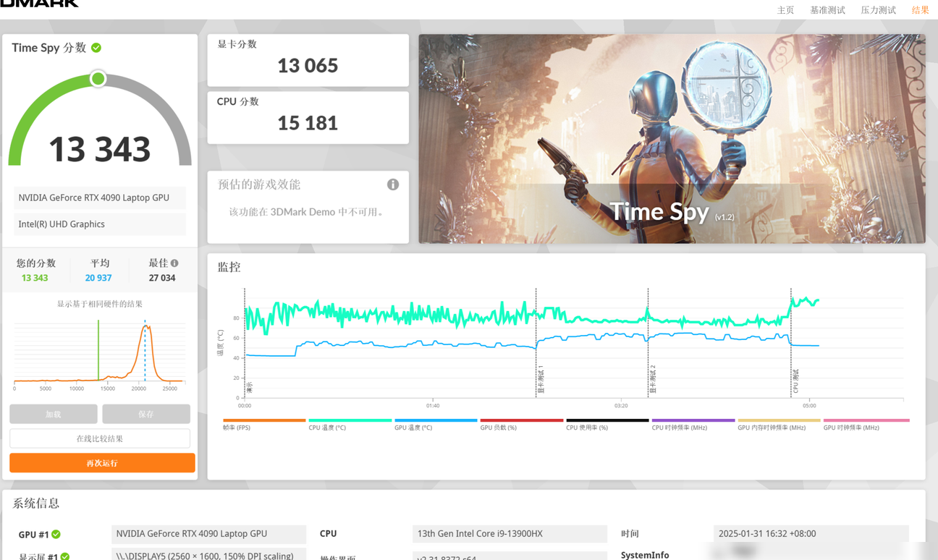Viewport: 938px width, 560px height.
Task: Click the 显卡分数 13 065 value
Action: tap(308, 66)
